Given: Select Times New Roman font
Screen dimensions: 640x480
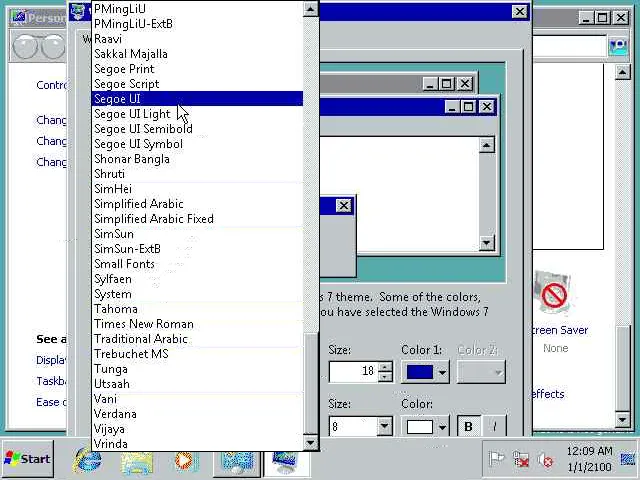Looking at the screenshot, I should tap(198, 324).
